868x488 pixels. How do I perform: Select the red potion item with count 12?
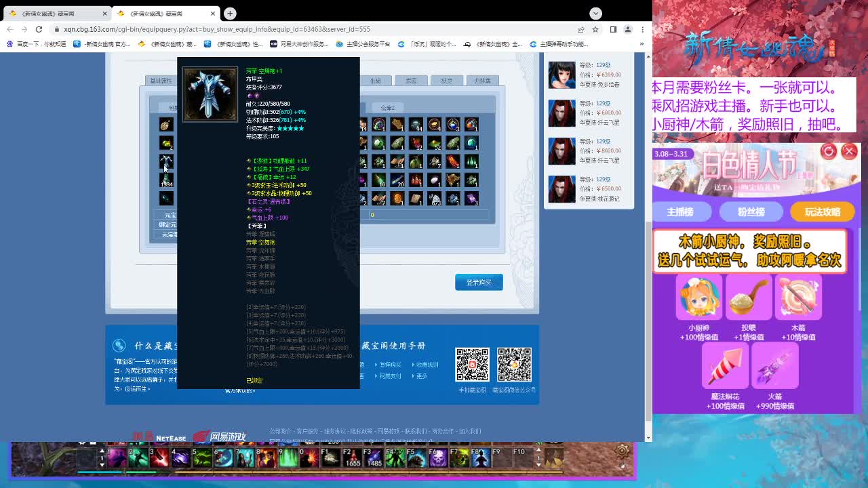pyautogui.click(x=416, y=143)
